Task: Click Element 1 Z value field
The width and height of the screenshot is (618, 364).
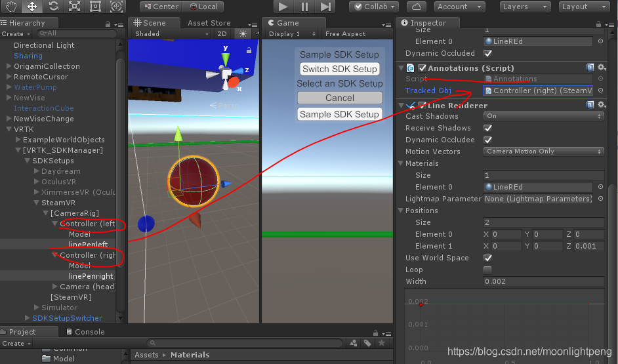Action: [x=589, y=246]
